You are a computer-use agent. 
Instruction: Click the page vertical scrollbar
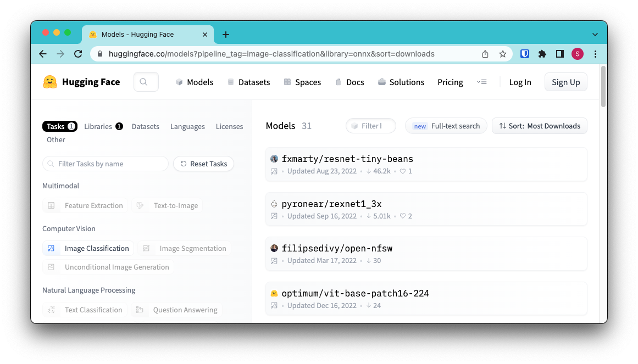pos(603,87)
